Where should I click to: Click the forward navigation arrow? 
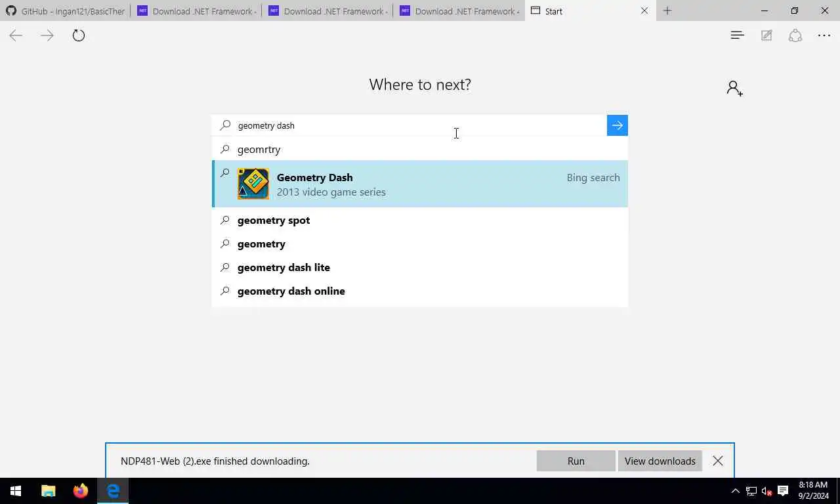click(x=47, y=35)
